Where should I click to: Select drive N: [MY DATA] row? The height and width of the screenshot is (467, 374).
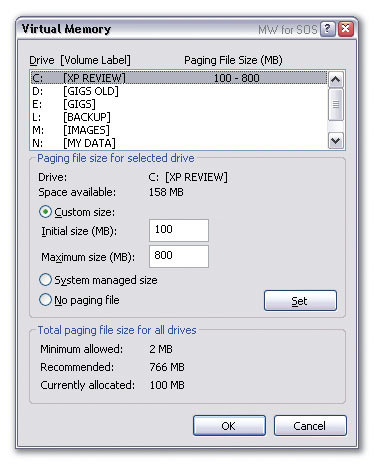(179, 143)
